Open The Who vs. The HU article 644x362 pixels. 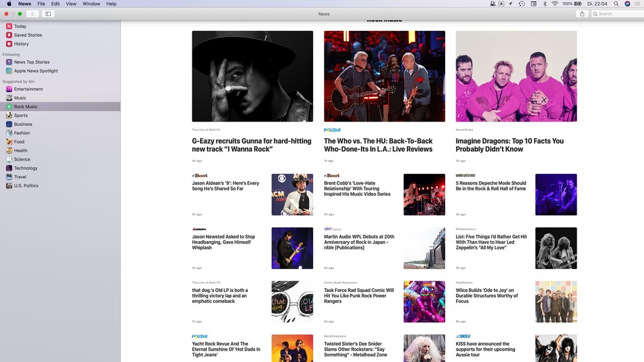[378, 145]
